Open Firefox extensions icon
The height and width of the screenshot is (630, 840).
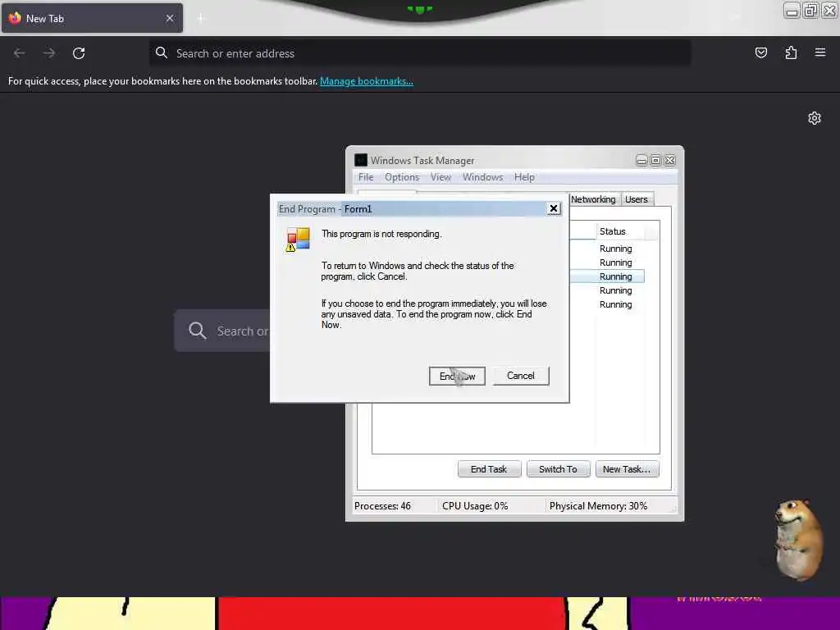click(x=791, y=52)
